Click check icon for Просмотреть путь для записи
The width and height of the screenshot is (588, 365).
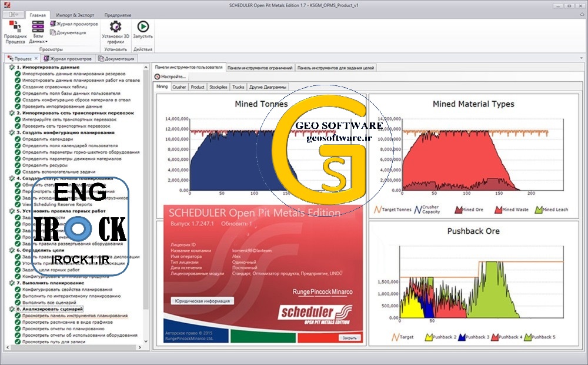click(x=18, y=341)
